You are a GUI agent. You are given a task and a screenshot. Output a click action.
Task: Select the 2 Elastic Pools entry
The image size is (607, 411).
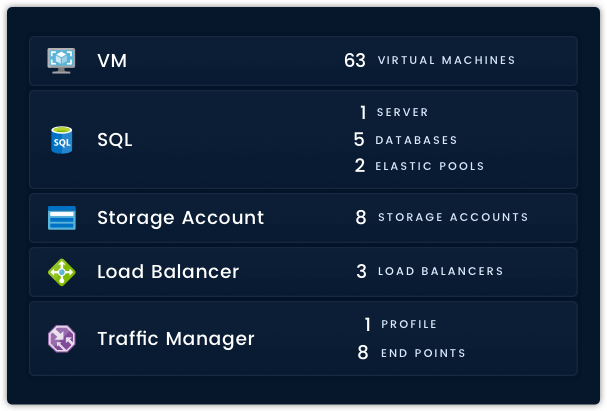click(x=419, y=166)
